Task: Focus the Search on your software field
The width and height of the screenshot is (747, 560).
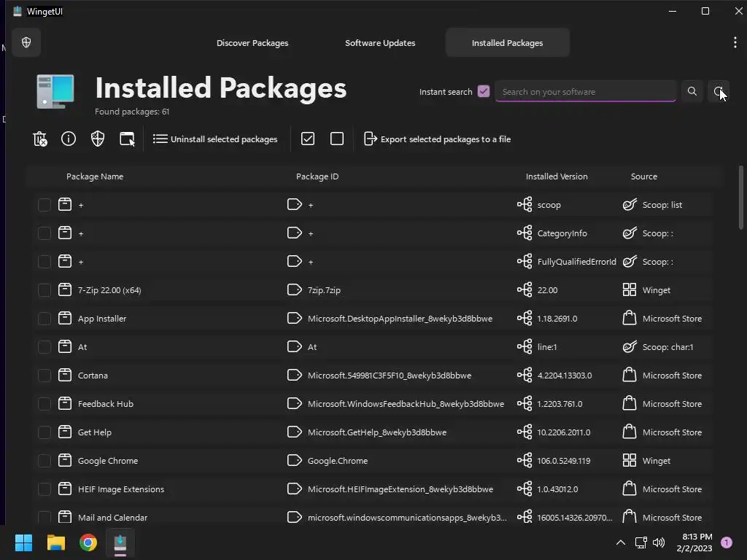Action: point(585,92)
